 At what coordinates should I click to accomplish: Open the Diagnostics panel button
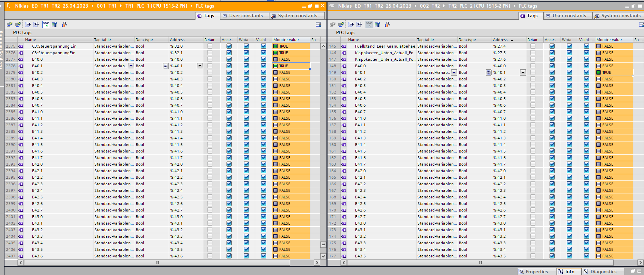[603, 272]
